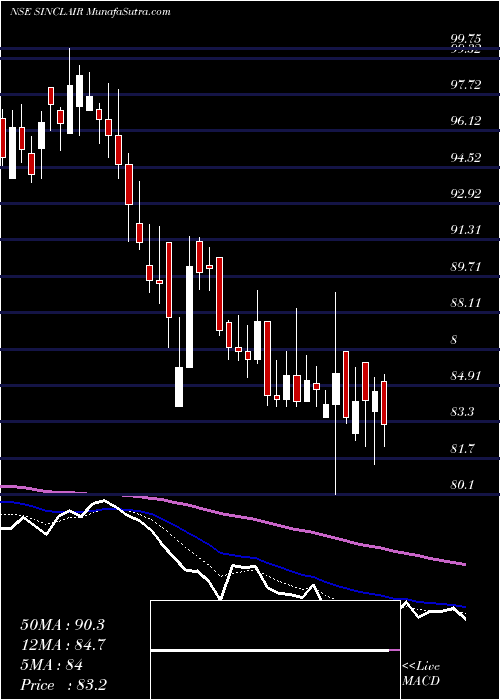500x700 pixels.
Task: Select the 84.91 price axis label
Action: [465, 376]
